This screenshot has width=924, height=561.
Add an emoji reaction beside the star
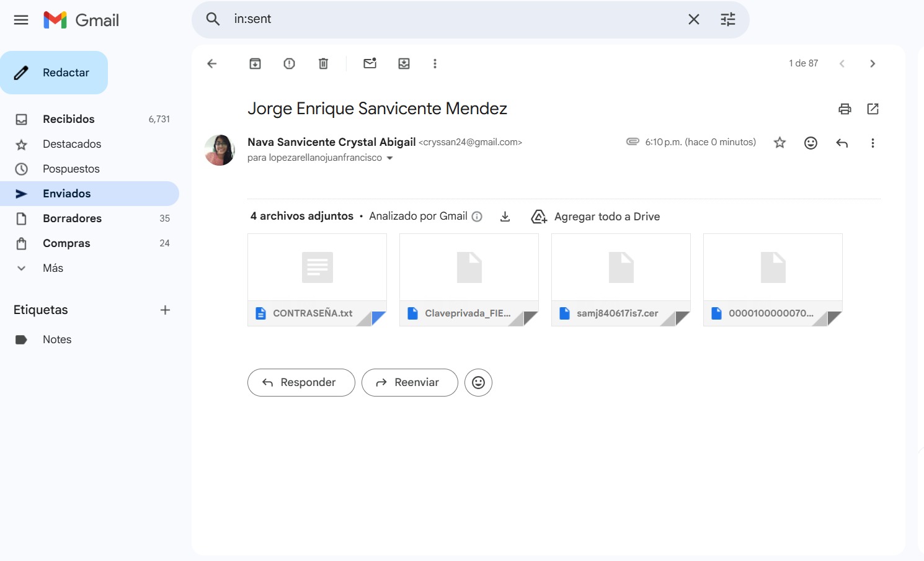[811, 143]
